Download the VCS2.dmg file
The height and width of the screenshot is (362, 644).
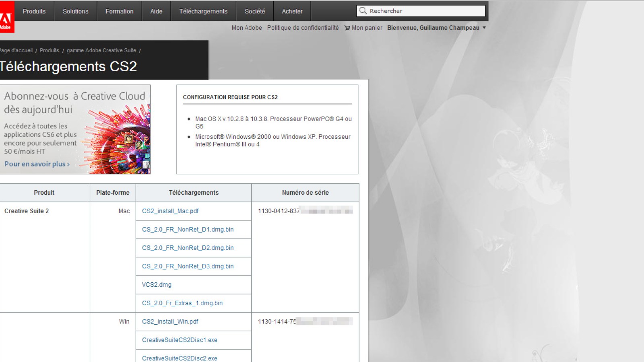pyautogui.click(x=156, y=284)
